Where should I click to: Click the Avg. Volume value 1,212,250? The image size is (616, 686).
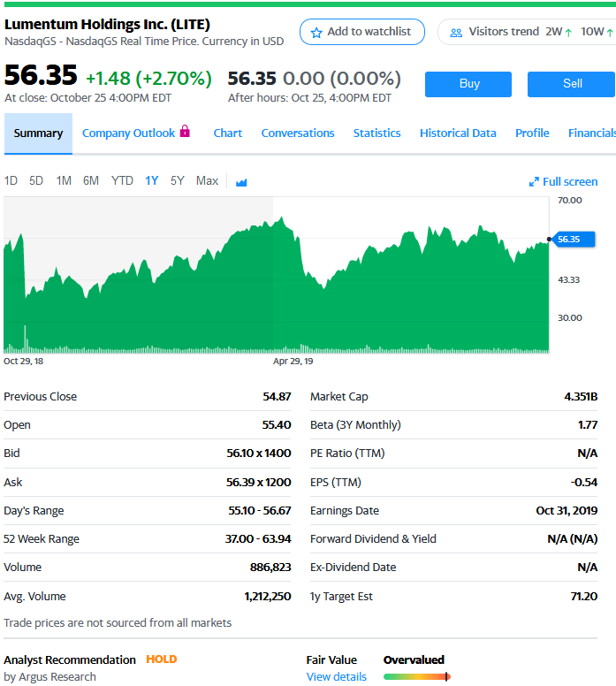[267, 597]
